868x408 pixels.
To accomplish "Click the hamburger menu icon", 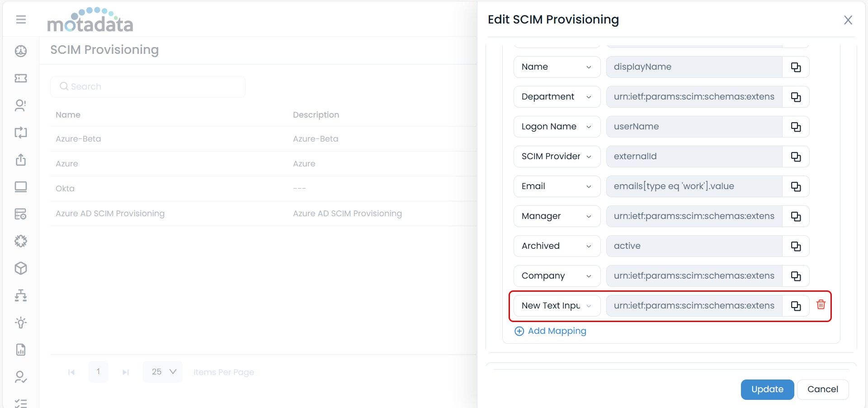I will (x=21, y=19).
